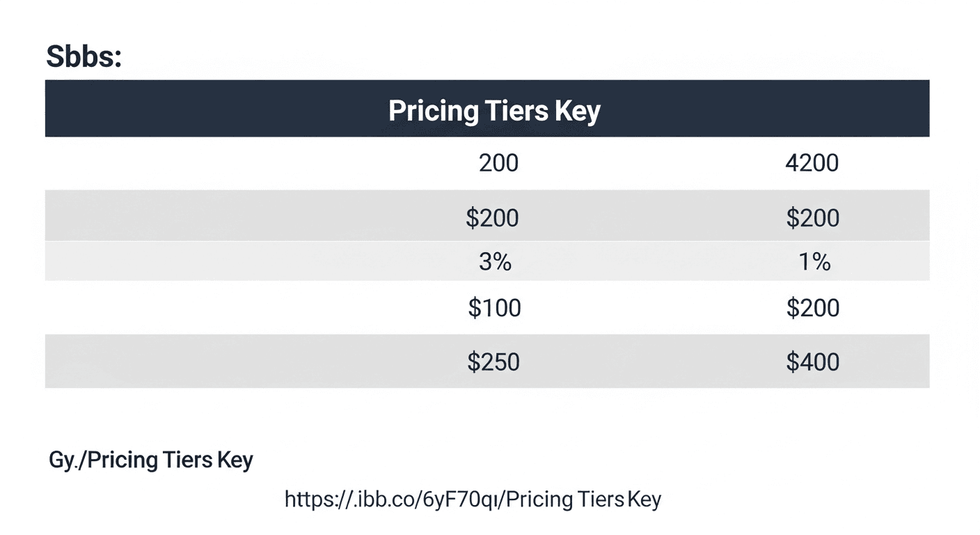Click the '$200' cell beside '$100'
Image resolution: width=980 pixels, height=535 pixels.
pos(812,308)
